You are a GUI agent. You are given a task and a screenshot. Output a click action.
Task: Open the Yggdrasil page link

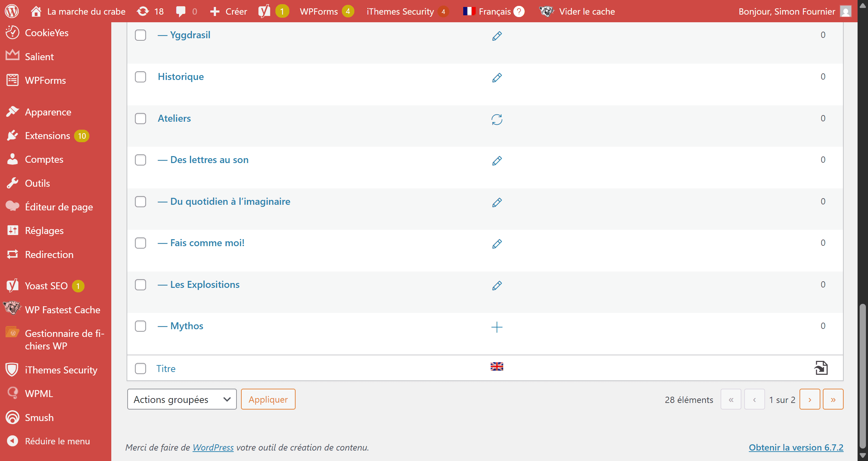coord(190,35)
